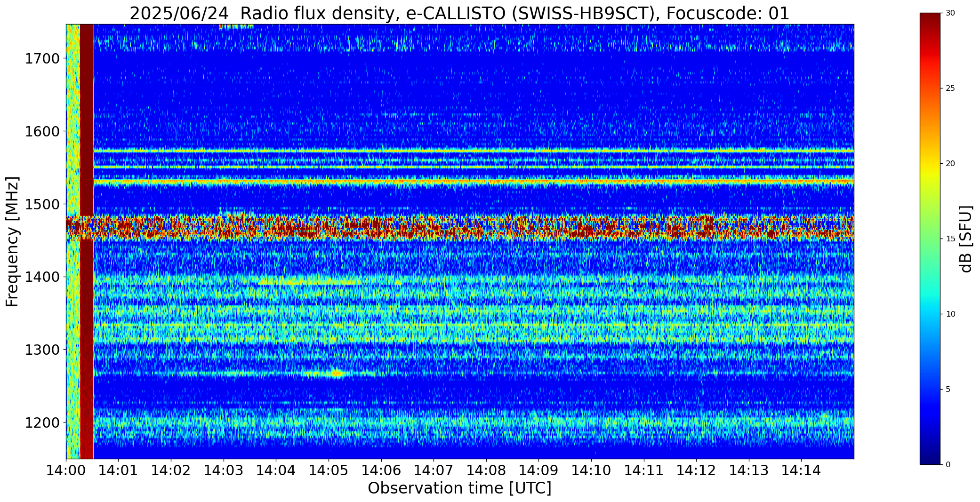The image size is (980, 502).
Task: Click the 1600 frequency tick label
Action: click(x=42, y=131)
